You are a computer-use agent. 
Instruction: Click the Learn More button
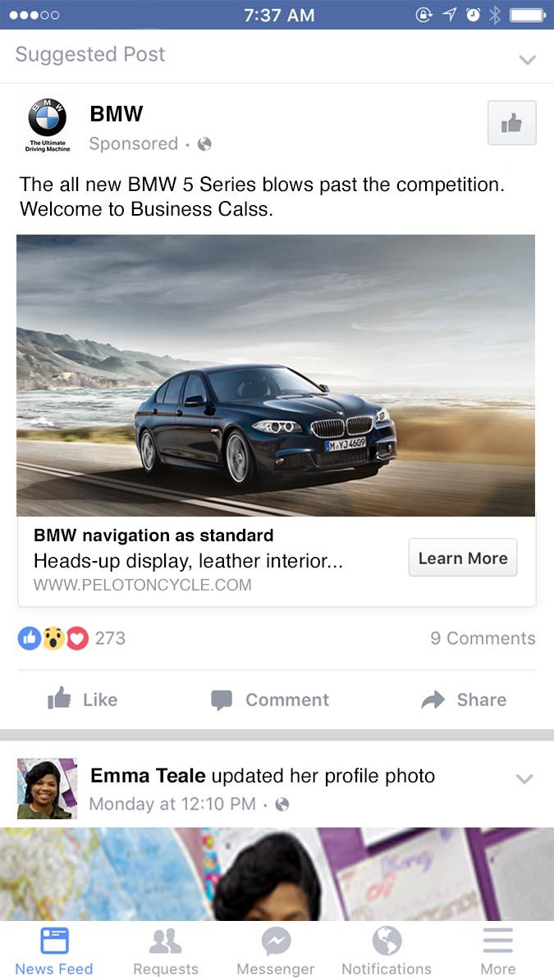coord(463,558)
